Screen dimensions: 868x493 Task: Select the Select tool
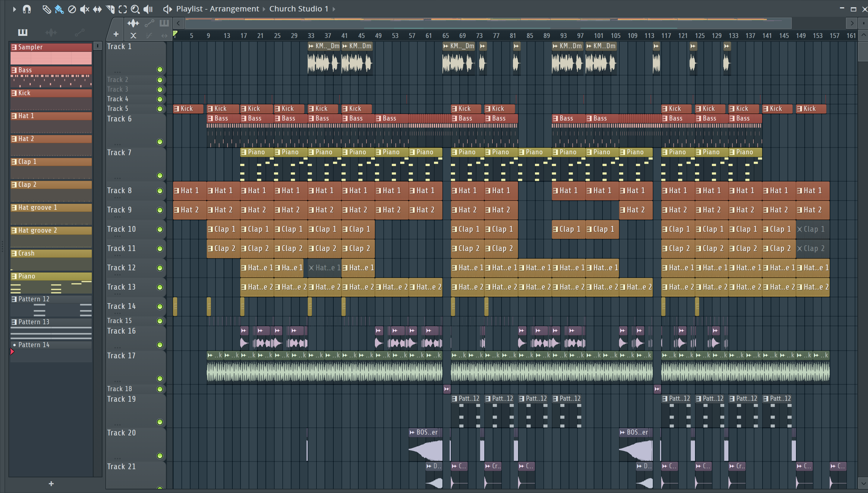click(x=123, y=9)
